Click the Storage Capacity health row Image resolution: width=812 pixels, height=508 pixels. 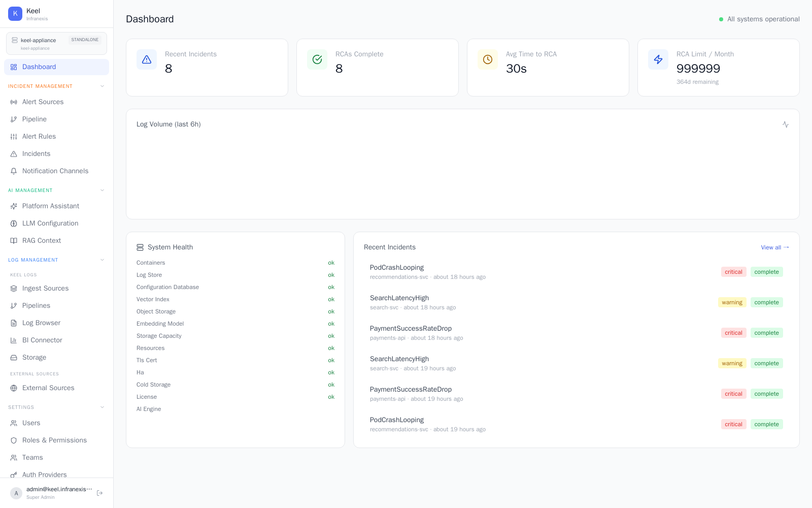tap(235, 336)
